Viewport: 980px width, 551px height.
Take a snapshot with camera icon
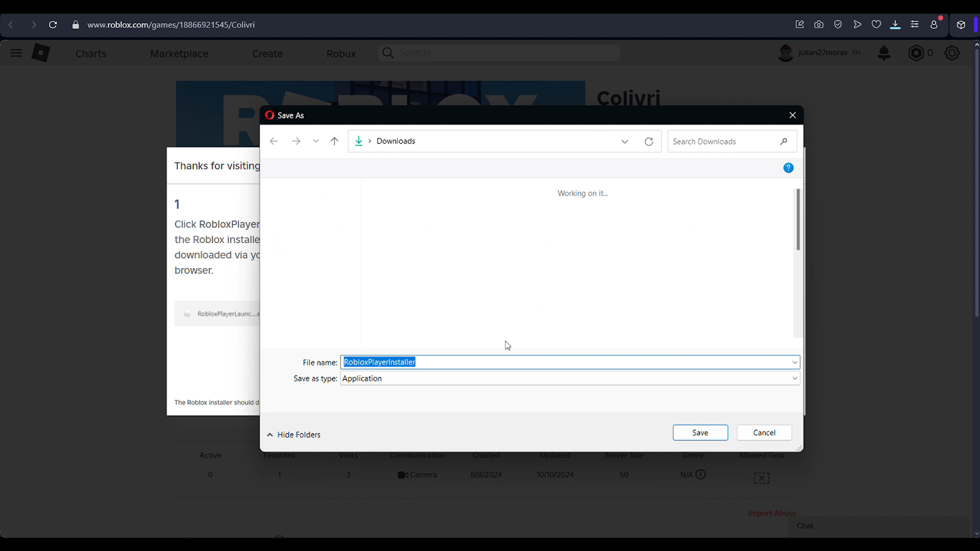[x=819, y=24]
